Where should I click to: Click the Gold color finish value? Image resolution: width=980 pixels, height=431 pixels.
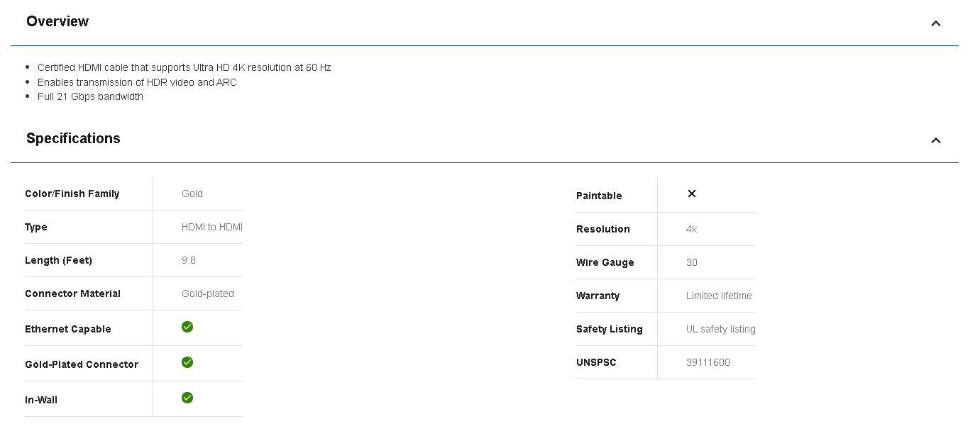[x=192, y=194]
